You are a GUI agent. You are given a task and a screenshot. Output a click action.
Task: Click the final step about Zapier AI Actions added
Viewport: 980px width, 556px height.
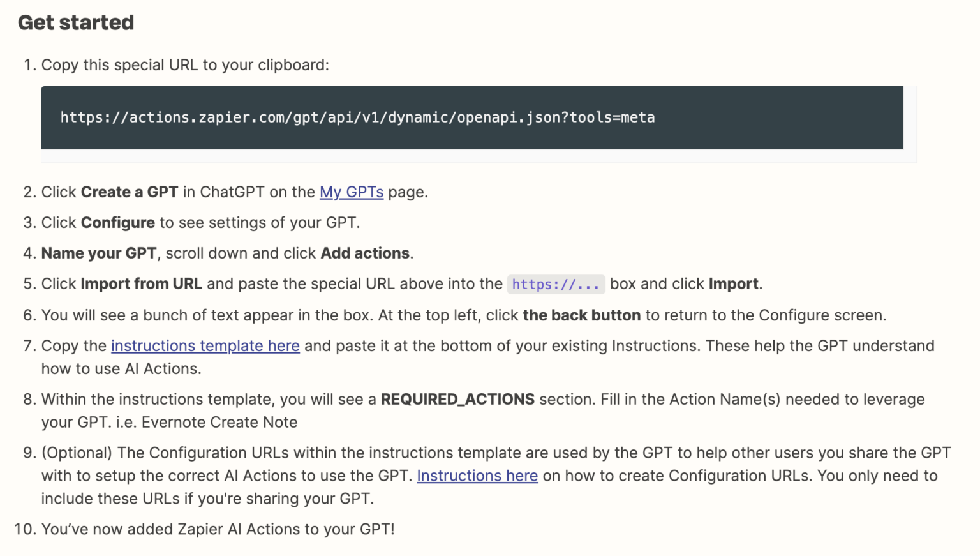[218, 530]
